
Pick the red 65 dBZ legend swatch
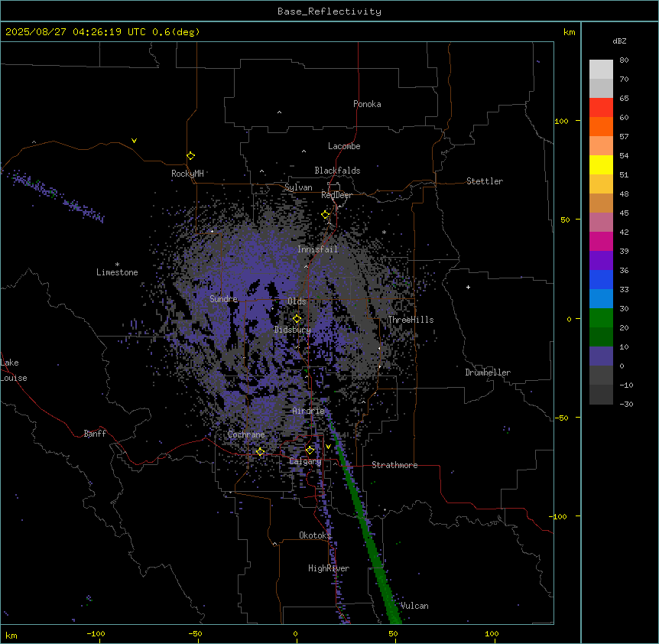601,107
